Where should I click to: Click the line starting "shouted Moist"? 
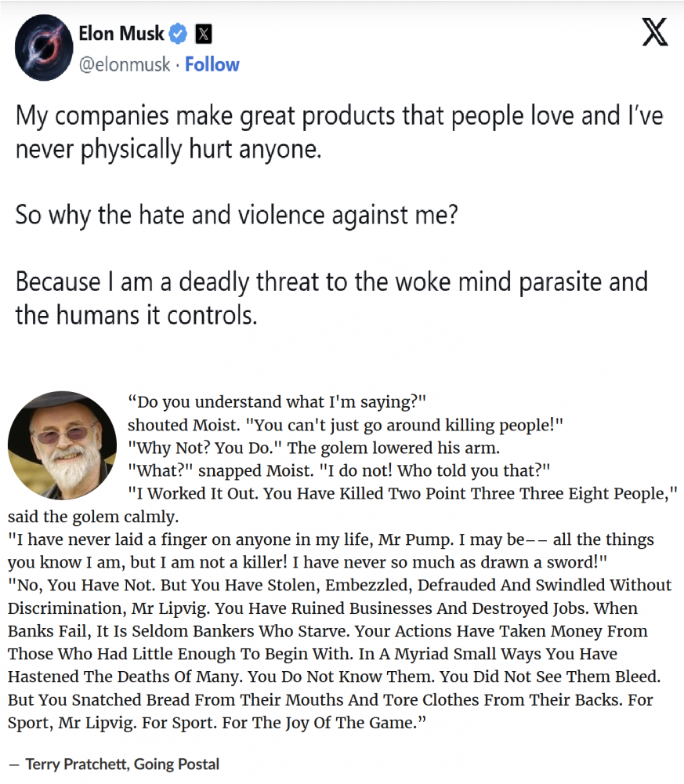coord(346,426)
